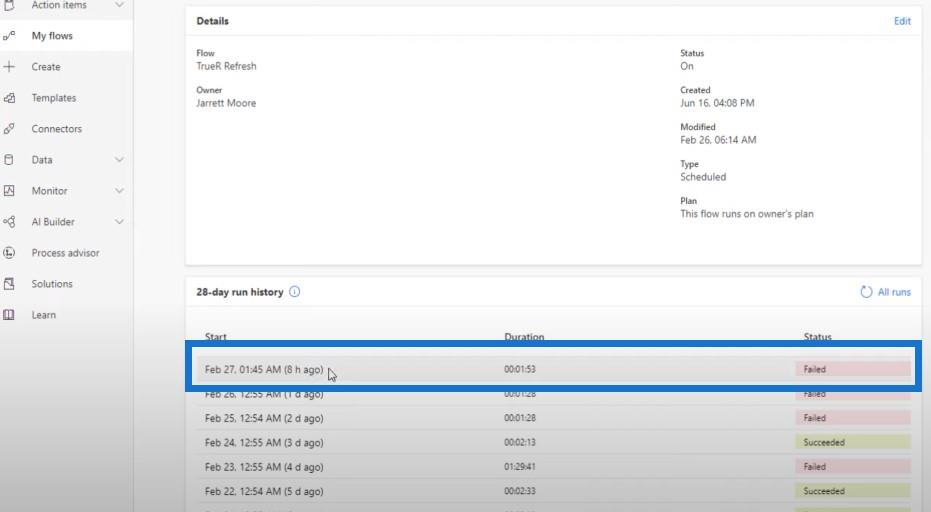The width and height of the screenshot is (931, 512).
Task: Expand the Action items chevron
Action: tap(119, 5)
